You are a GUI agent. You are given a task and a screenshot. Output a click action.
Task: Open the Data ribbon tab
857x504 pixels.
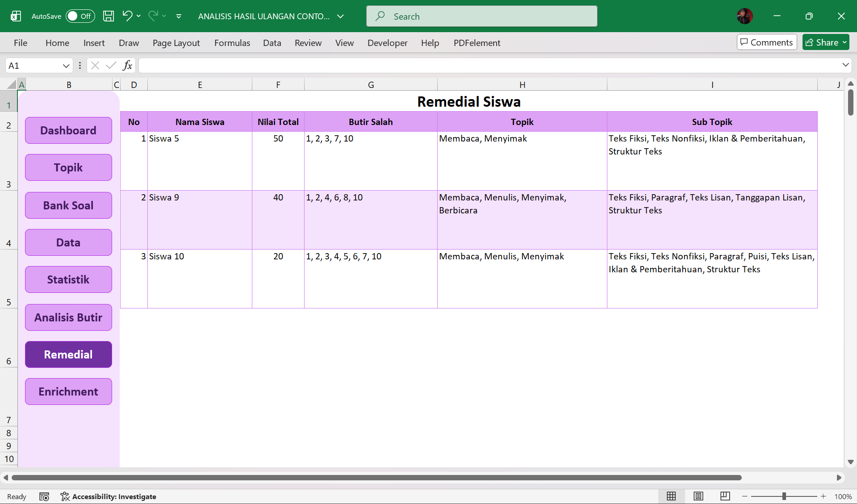click(x=272, y=43)
